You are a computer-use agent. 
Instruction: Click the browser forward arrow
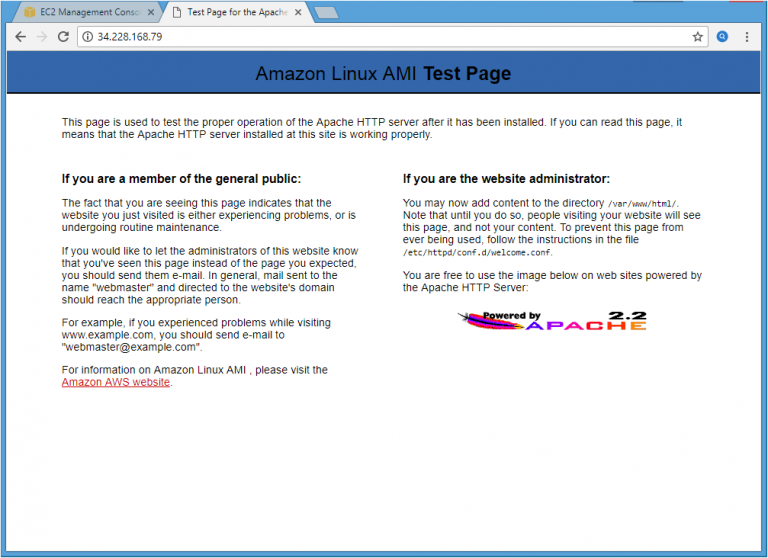pos(42,37)
